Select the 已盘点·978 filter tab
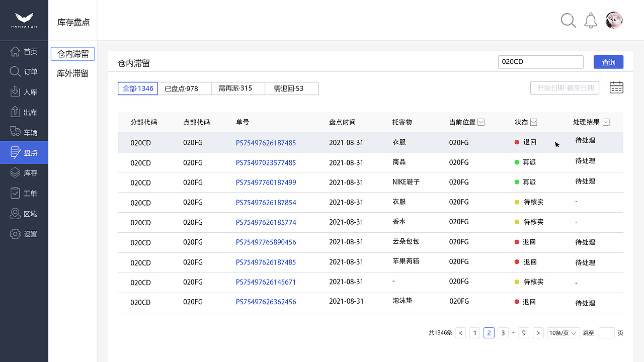 click(183, 88)
